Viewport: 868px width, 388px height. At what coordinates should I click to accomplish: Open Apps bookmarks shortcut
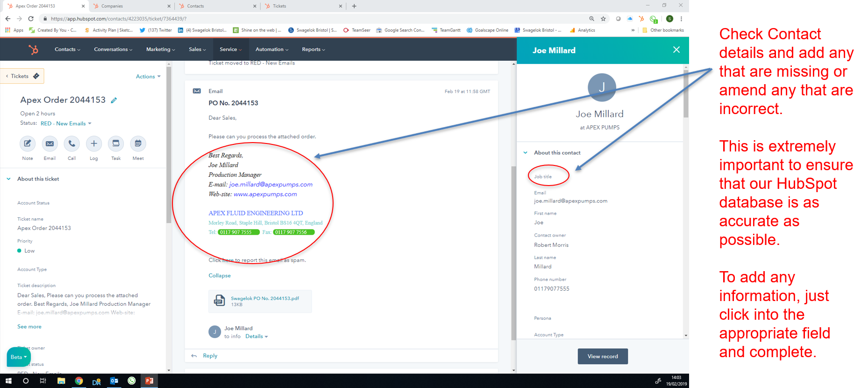coord(14,30)
